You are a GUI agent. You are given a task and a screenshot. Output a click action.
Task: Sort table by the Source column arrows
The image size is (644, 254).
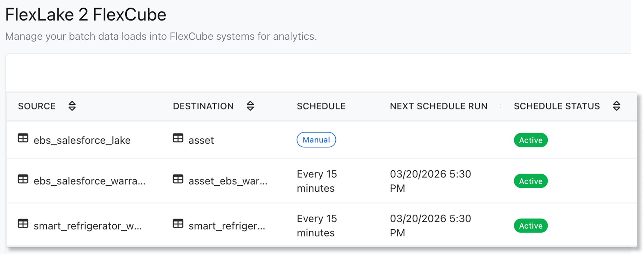coord(72,106)
